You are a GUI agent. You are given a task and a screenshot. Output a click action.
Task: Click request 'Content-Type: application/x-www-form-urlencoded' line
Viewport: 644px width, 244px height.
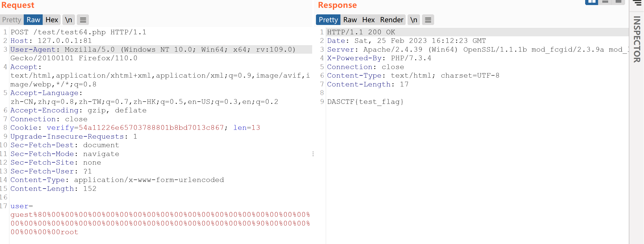point(117,180)
